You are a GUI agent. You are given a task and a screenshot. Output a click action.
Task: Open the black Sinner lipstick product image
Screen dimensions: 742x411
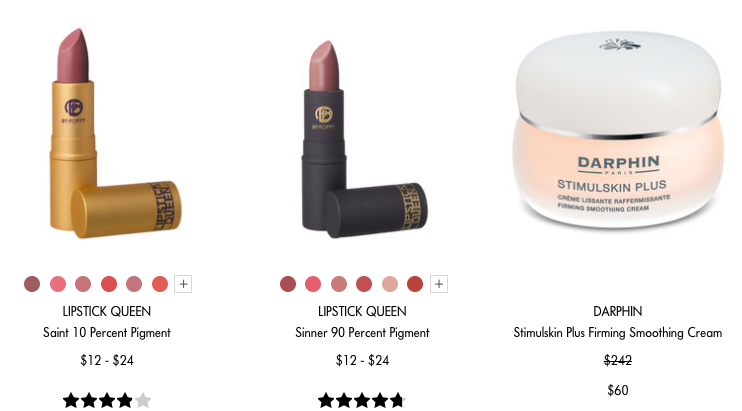(364, 139)
